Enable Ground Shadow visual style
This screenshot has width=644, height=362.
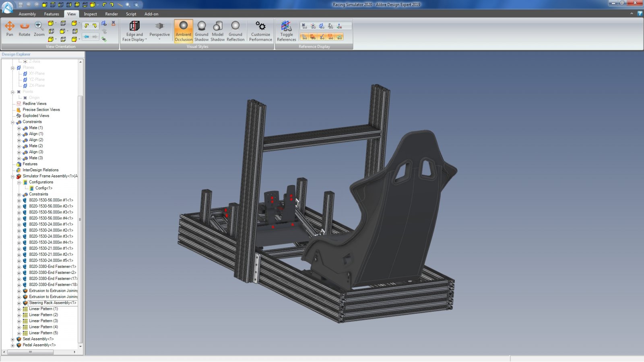point(201,31)
